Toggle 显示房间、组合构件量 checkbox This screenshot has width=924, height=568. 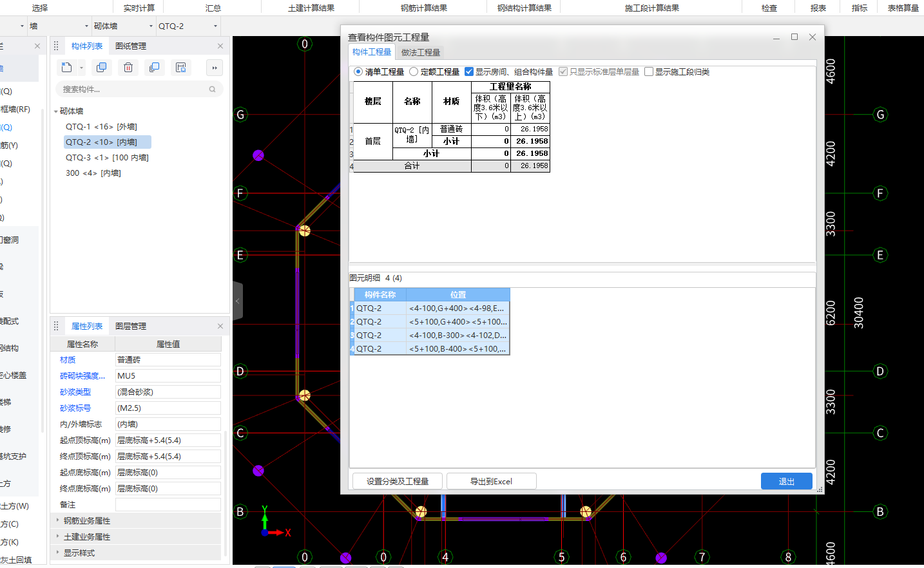[469, 71]
